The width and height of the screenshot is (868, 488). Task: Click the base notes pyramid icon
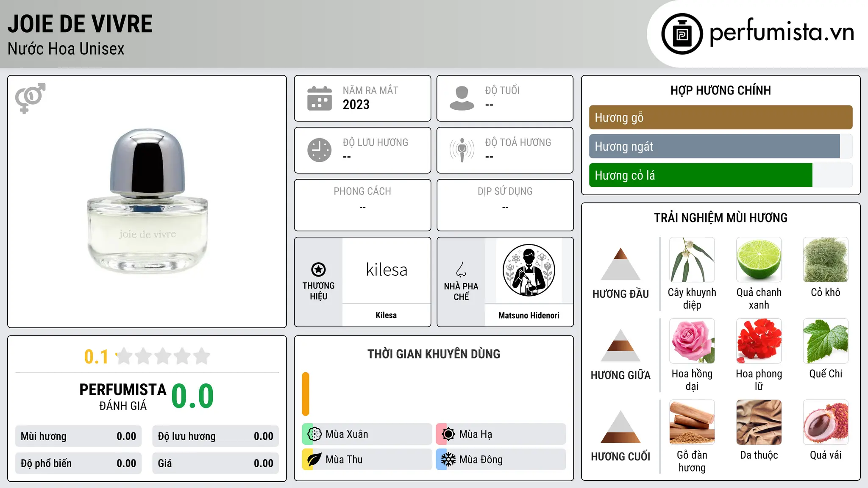pos(620,427)
